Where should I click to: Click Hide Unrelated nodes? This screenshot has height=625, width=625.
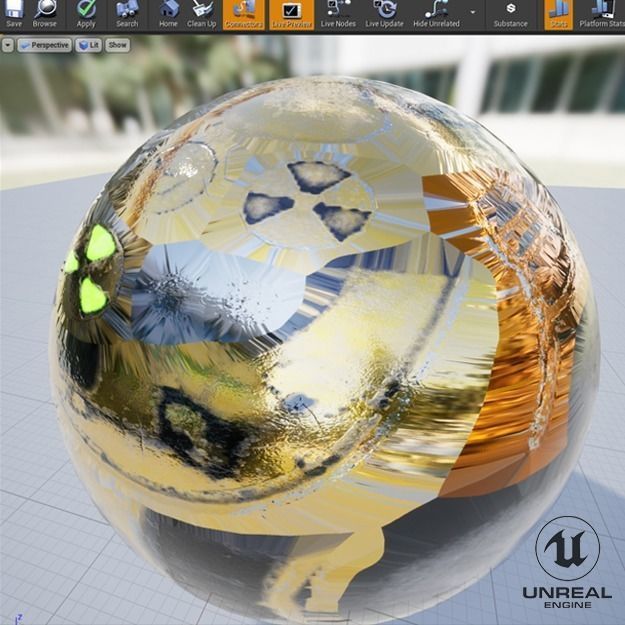[436, 14]
